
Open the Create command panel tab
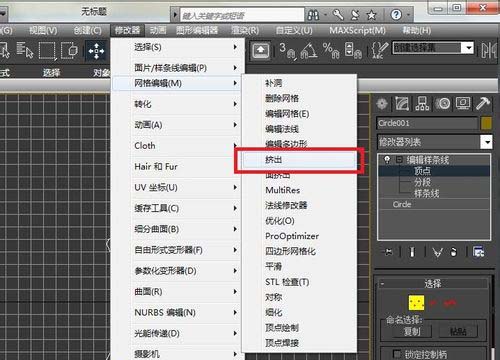tap(382, 104)
